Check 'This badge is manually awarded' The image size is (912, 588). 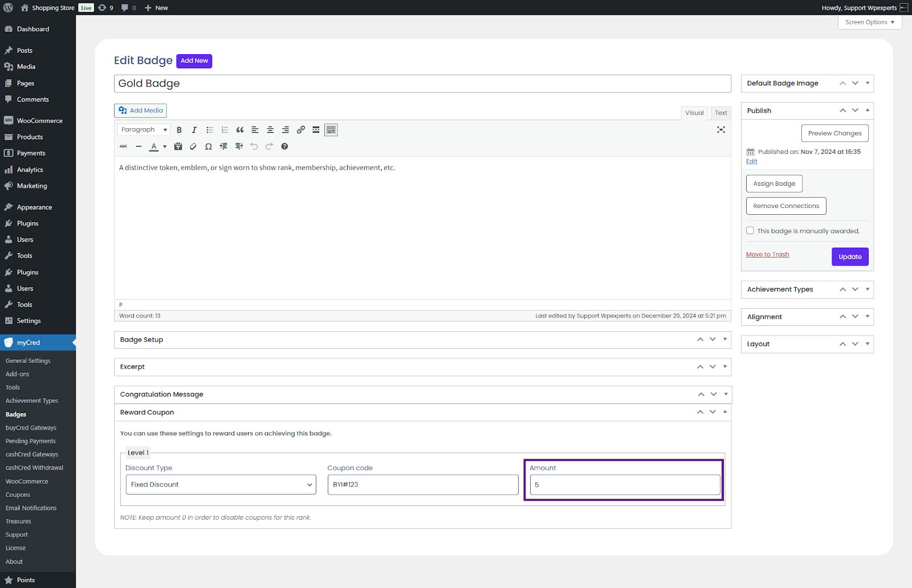(750, 231)
